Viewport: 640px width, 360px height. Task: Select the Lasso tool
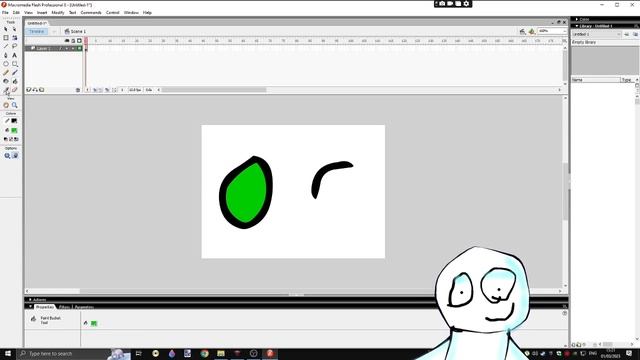click(14, 46)
